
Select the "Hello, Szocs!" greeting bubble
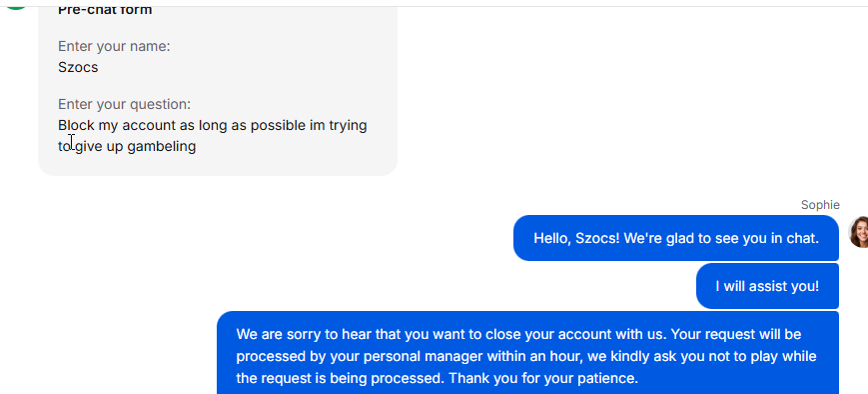tap(676, 238)
